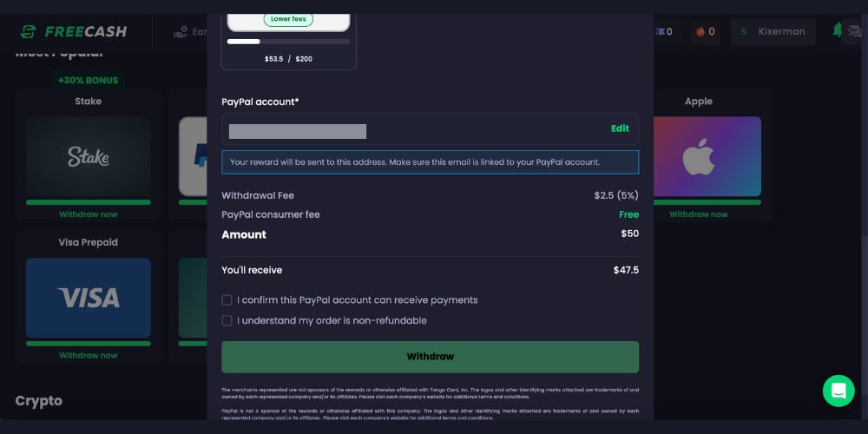Image resolution: width=868 pixels, height=434 pixels.
Task: Select the Visa Prepaid card thumbnail
Action: point(89,298)
